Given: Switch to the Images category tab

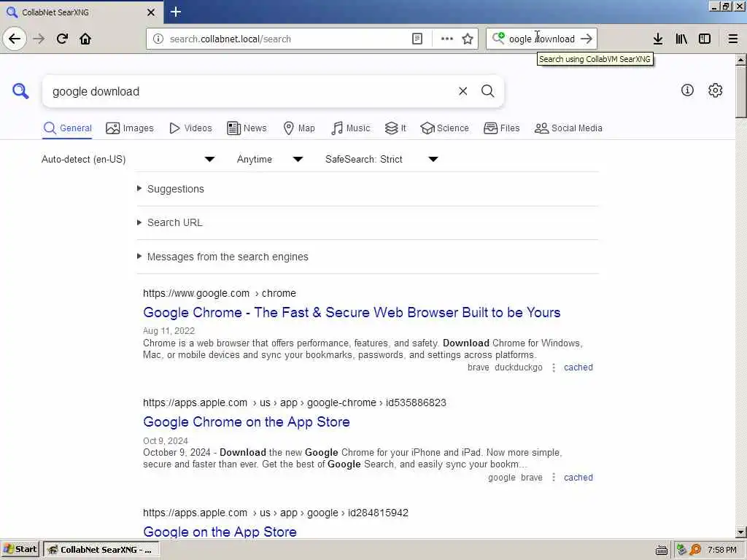Looking at the screenshot, I should 130,128.
